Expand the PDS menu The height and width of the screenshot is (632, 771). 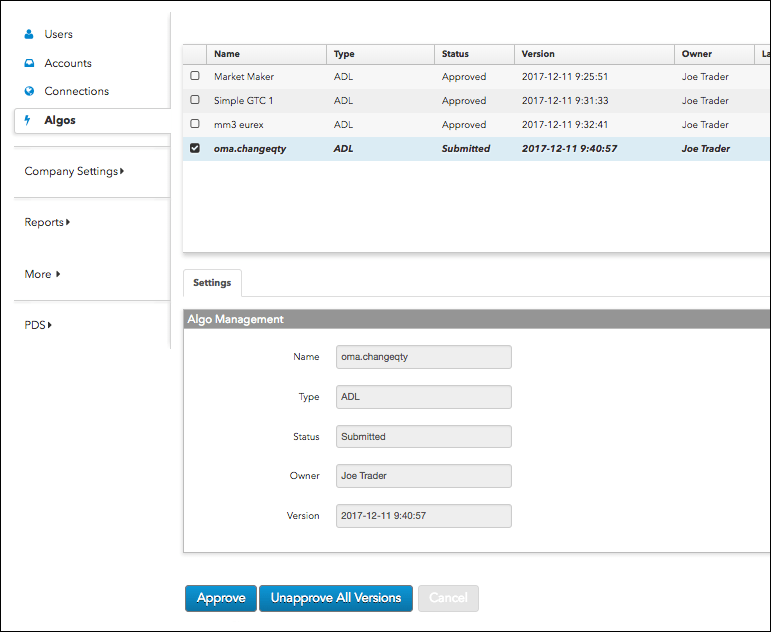(38, 325)
